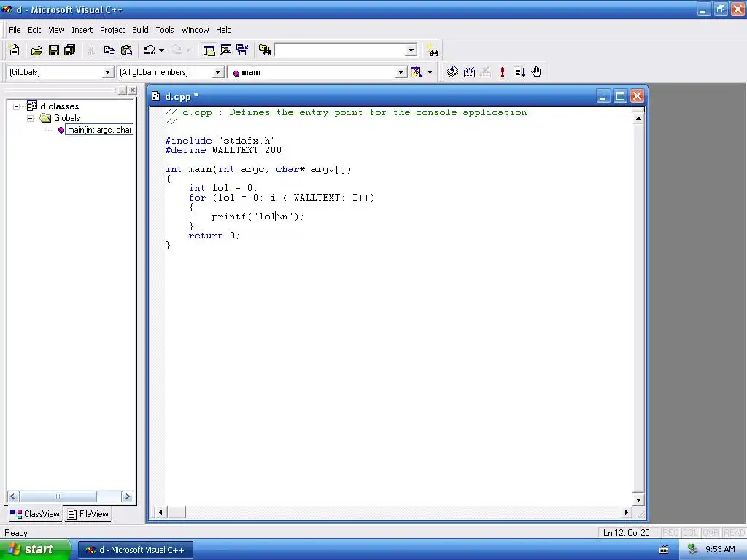
Task: Switch to the FileView tab
Action: pyautogui.click(x=88, y=514)
